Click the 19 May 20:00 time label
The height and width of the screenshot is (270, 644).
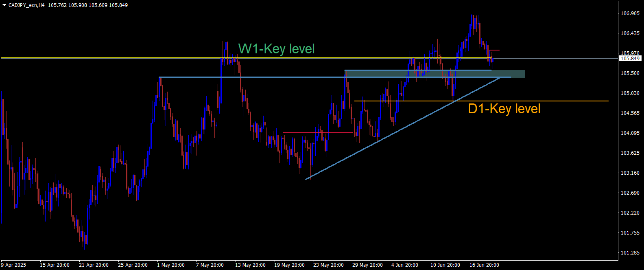pos(289,265)
